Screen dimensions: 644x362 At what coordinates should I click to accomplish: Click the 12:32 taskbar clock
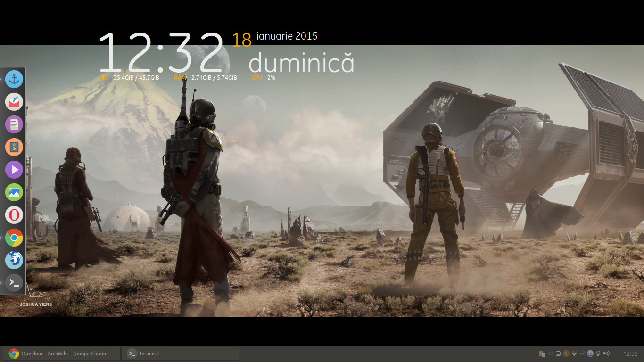[630, 354]
